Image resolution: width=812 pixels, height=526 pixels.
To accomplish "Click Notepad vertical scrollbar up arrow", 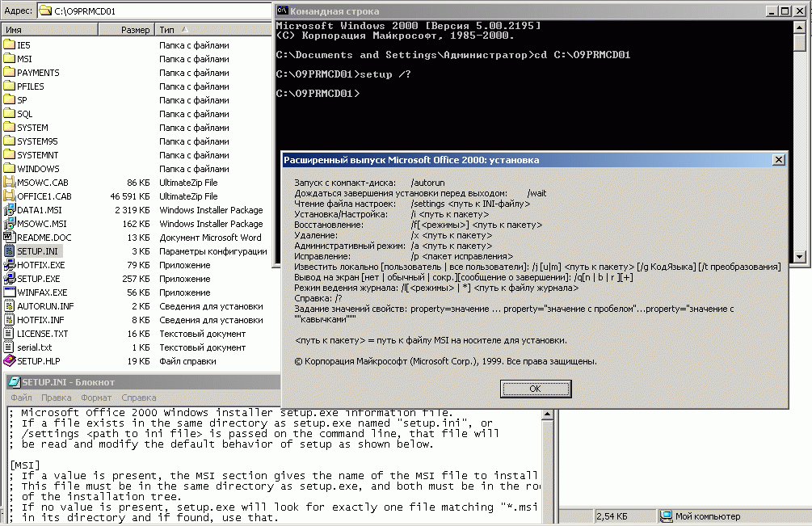I will tap(547, 414).
